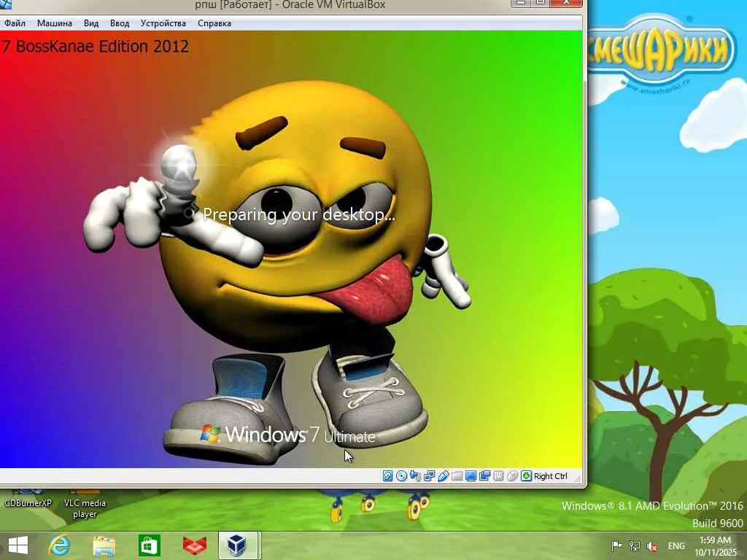Click the display settings status icon
747x560 pixels.
tap(471, 475)
